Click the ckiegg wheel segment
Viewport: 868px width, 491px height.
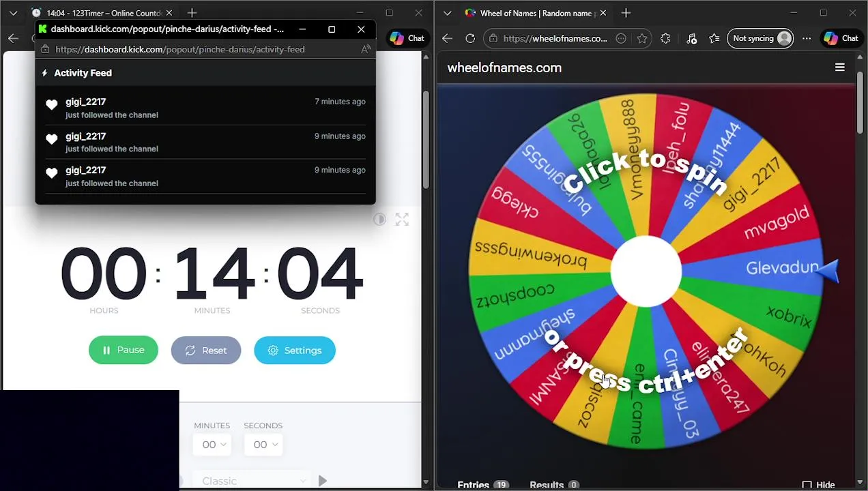[515, 203]
